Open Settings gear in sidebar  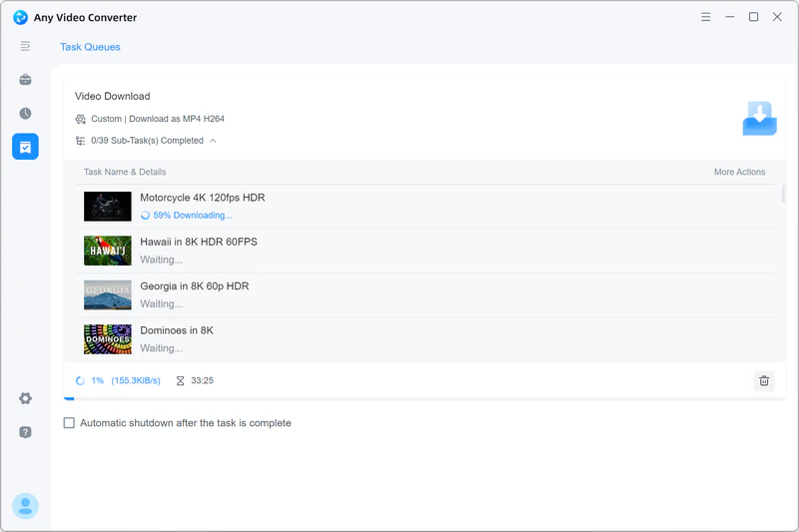point(25,398)
